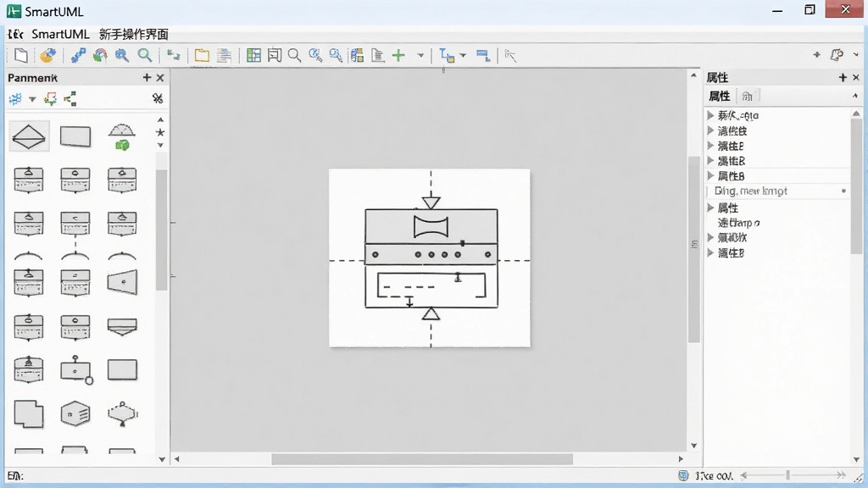Click the up arrow above the palette star

pyautogui.click(x=160, y=119)
